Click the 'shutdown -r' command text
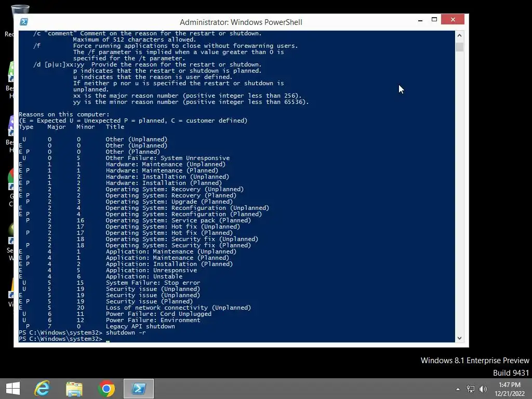This screenshot has height=399, width=532. point(126,332)
